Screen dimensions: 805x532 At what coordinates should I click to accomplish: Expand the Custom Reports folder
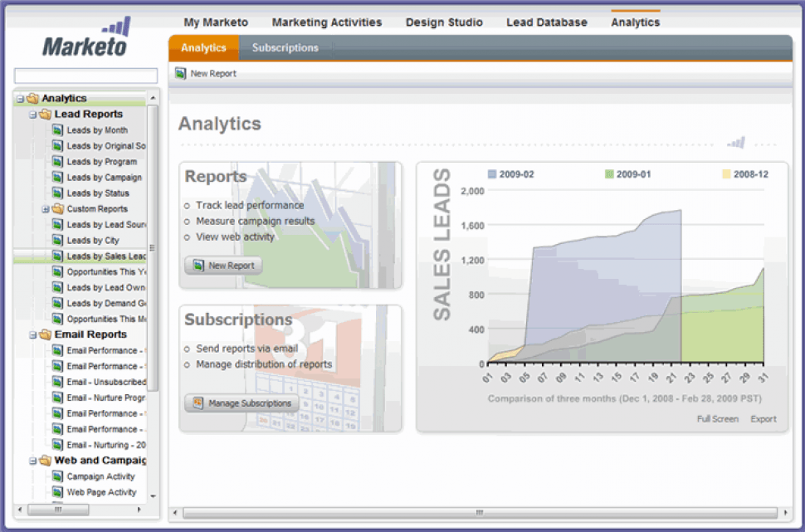click(x=45, y=209)
